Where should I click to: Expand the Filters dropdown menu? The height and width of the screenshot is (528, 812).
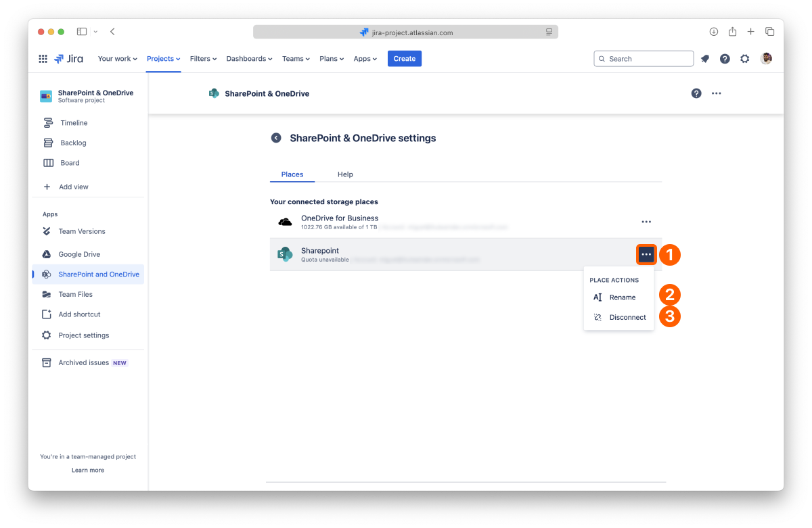(x=203, y=59)
